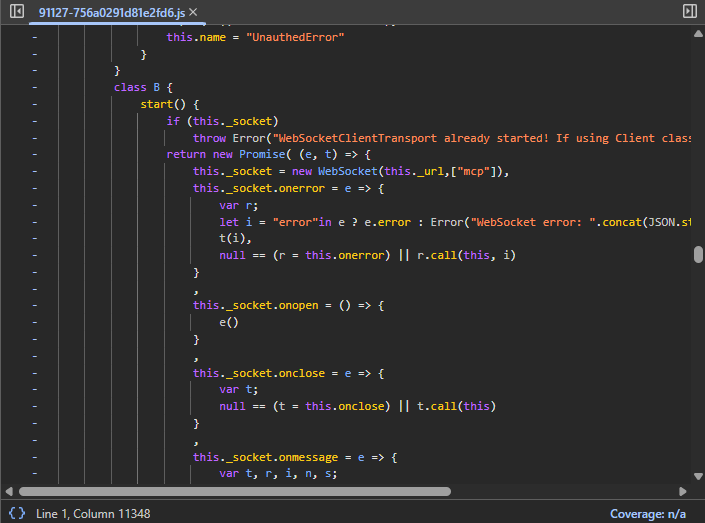
Task: Close the 91127-756a0291d81e2fd6.js tab
Action: [x=193, y=12]
